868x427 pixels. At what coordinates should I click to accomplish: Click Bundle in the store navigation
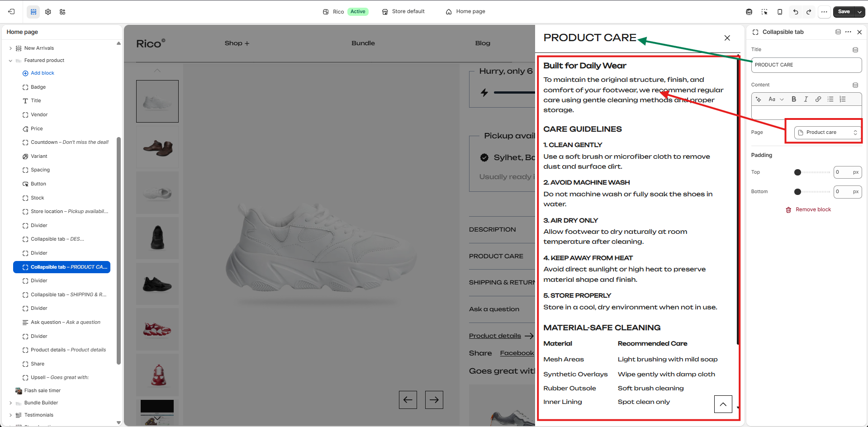pos(363,43)
